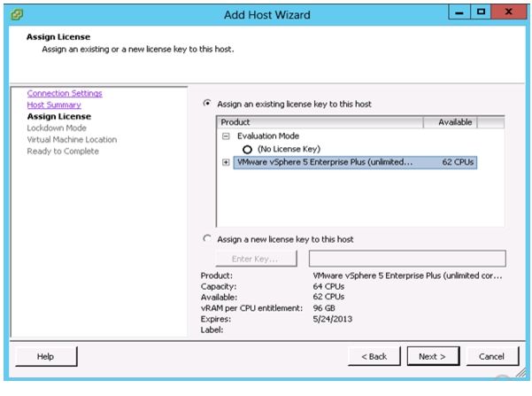Sort by the Product column header
Image resolution: width=532 pixels, height=396 pixels.
coord(320,122)
